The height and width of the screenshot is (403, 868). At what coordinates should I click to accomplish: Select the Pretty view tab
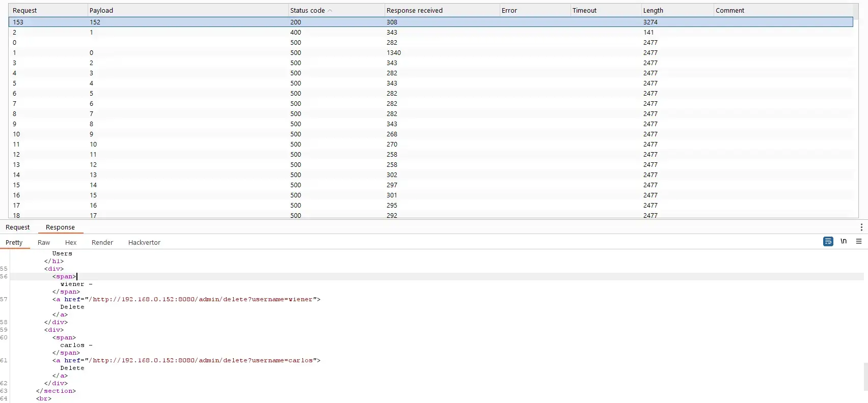(14, 243)
